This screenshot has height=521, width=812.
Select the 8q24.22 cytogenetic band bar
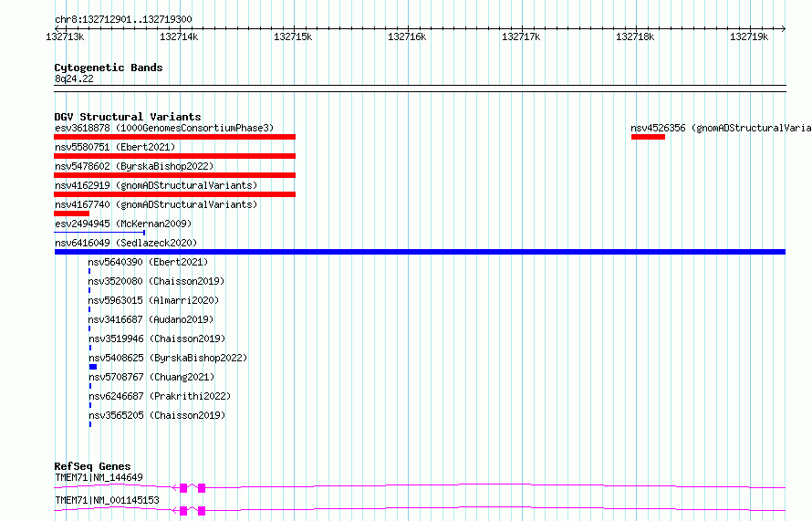(x=420, y=89)
